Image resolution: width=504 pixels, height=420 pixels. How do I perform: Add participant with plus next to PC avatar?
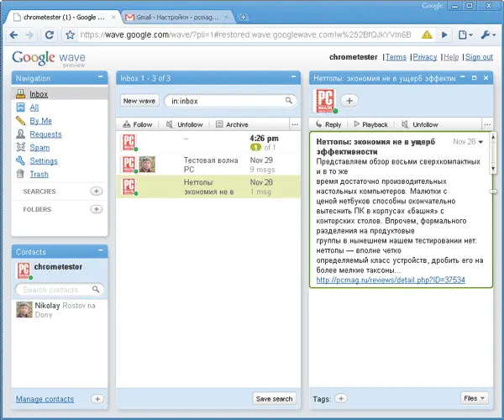(x=349, y=101)
